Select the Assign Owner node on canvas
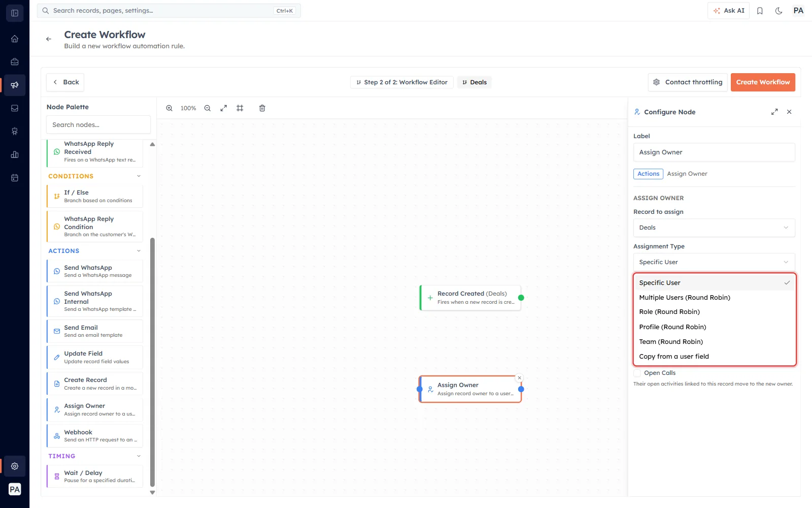 pyautogui.click(x=470, y=389)
